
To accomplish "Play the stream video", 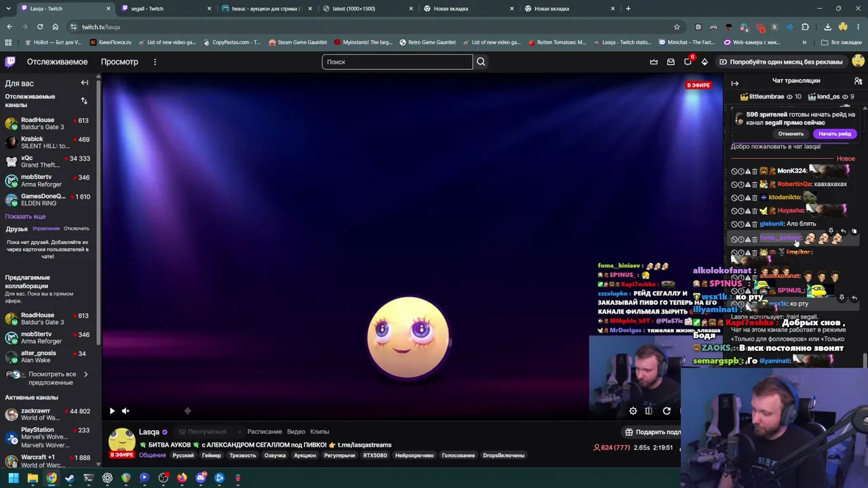I will [x=112, y=411].
